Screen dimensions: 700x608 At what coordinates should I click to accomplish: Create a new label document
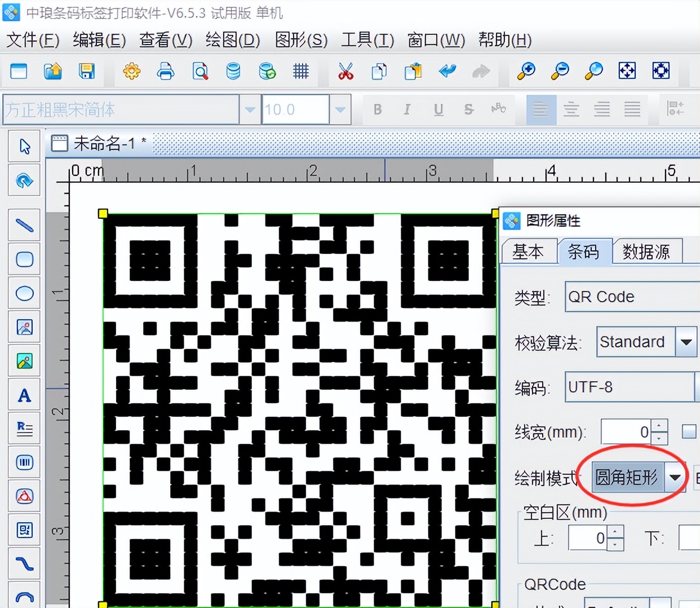click(x=19, y=71)
